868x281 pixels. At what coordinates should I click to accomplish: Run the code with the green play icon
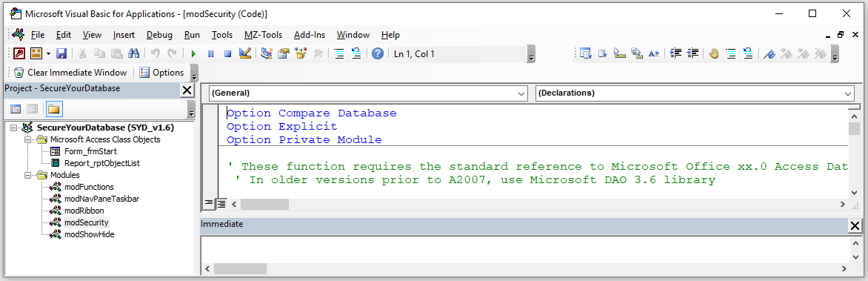point(194,54)
